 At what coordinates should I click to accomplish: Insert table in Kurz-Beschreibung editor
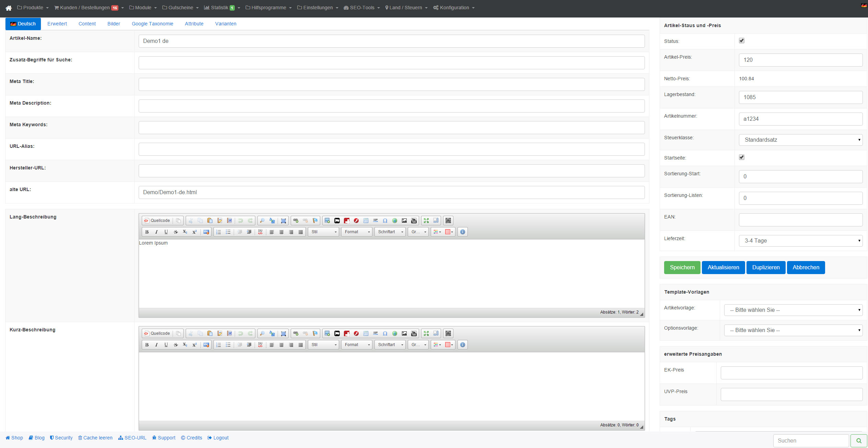tap(366, 333)
